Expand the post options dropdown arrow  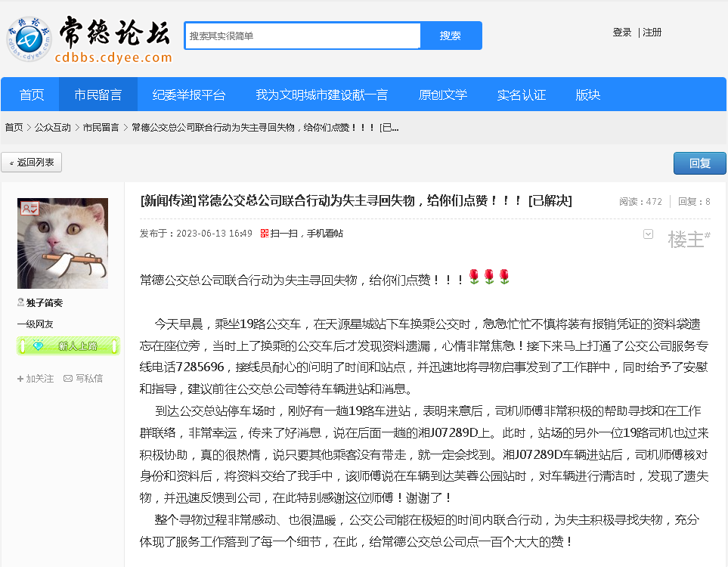point(648,234)
